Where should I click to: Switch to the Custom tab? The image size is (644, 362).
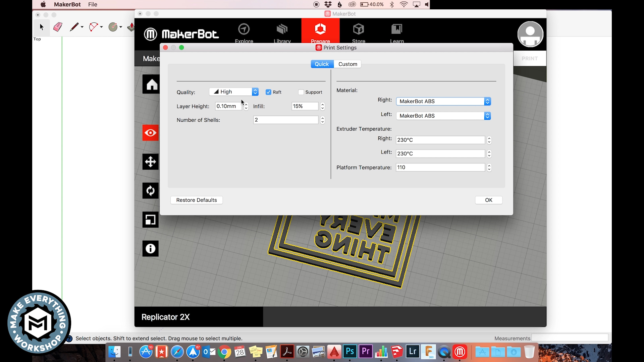(347, 64)
